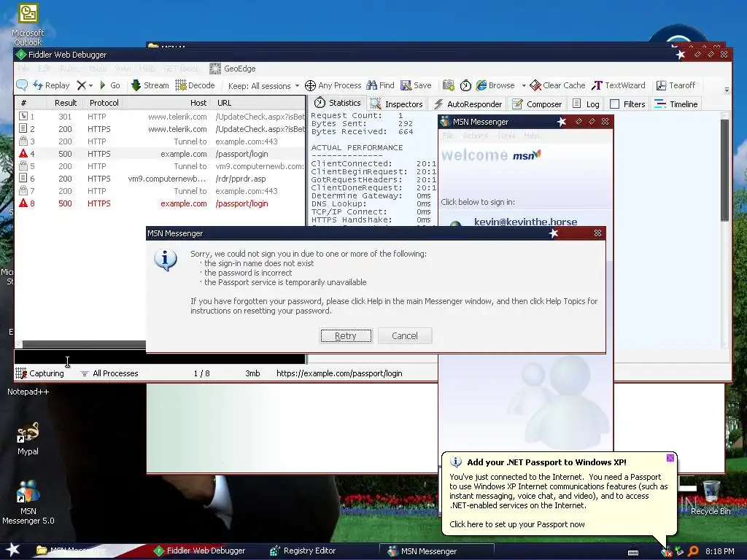Screen dimensions: 747x560
Task: Open MSN Messenger 5.0 desktop shortcut
Action: (28, 502)
